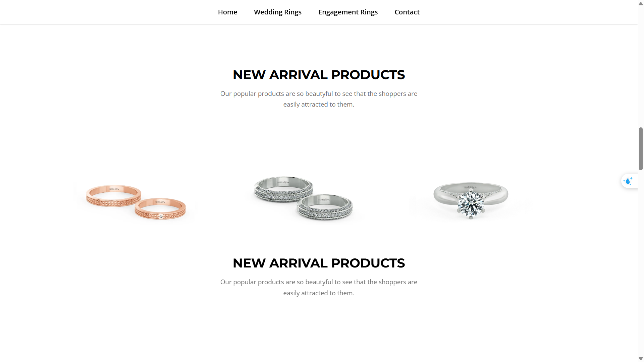This screenshot has height=362, width=644.
Task: Go to the Home page
Action: tap(227, 12)
